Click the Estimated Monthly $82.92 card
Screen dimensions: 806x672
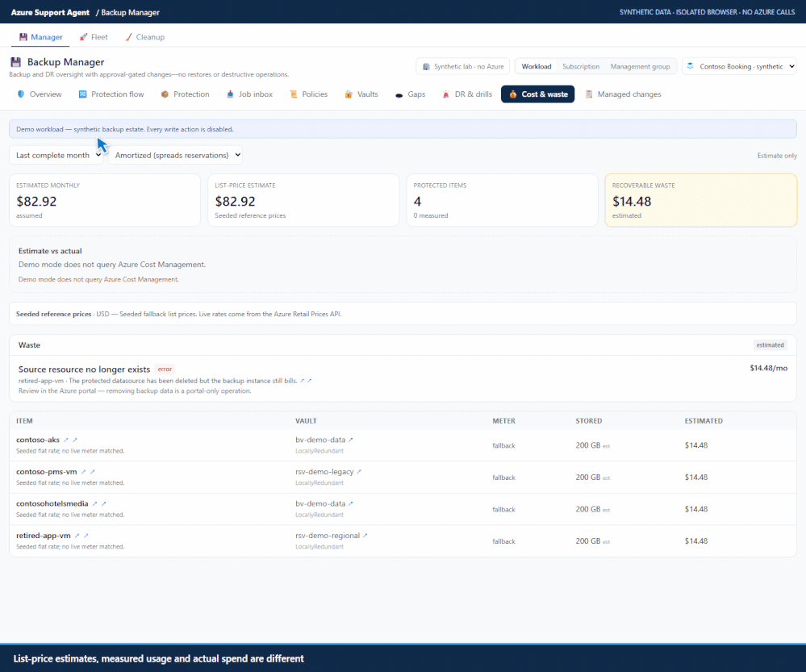coord(105,200)
